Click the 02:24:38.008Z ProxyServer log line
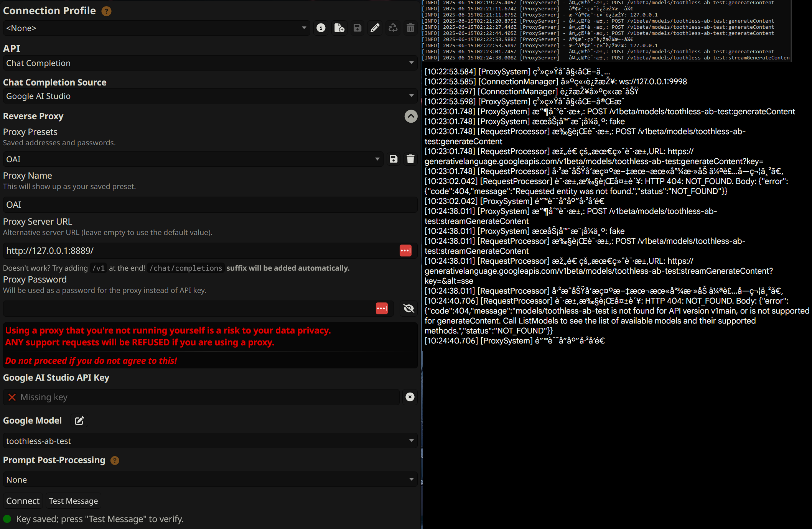The image size is (812, 529). coord(606,58)
